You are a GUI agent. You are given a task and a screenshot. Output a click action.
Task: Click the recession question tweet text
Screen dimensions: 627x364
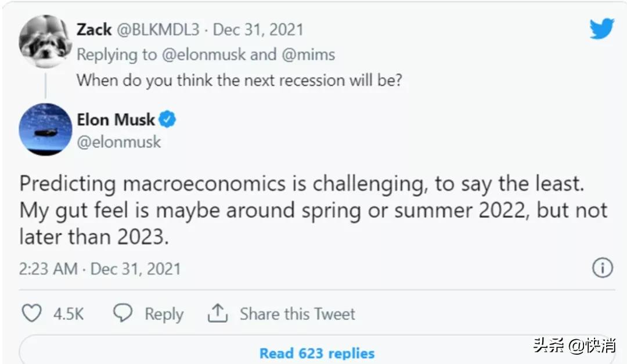(x=239, y=80)
